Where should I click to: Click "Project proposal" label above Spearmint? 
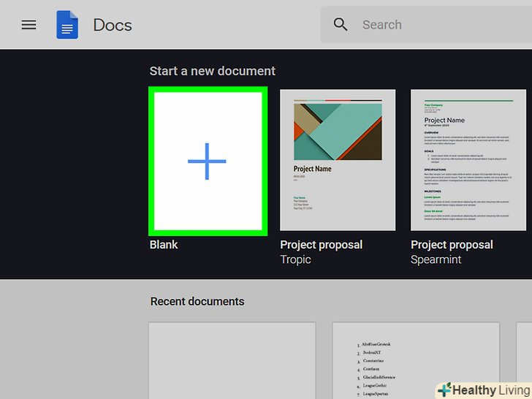point(452,245)
